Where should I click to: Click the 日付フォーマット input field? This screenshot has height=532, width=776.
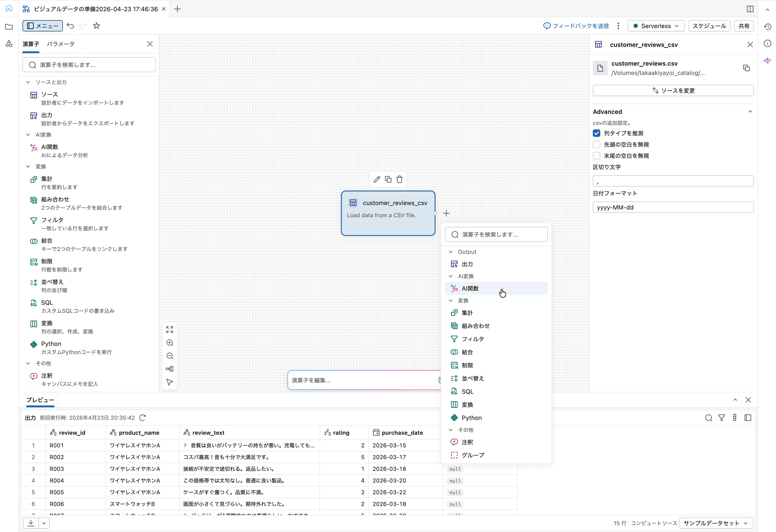coord(673,207)
